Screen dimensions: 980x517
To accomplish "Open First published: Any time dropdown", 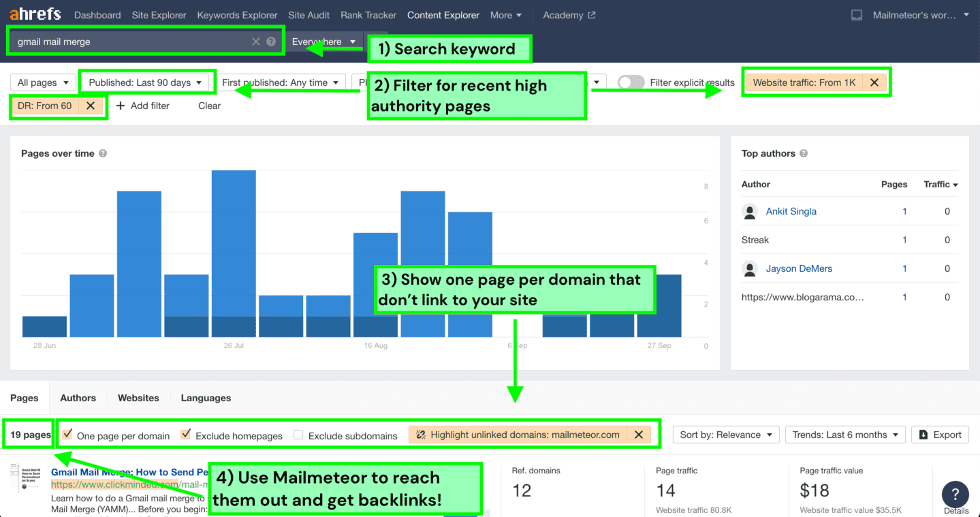I will click(x=281, y=82).
